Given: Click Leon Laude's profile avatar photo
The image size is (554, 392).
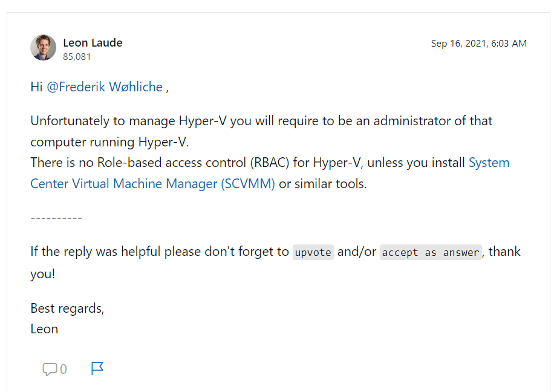Looking at the screenshot, I should point(43,47).
